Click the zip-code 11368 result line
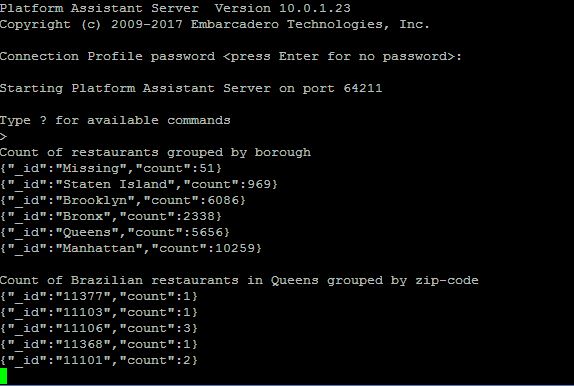Viewport: 574px width, 386px height. click(99, 345)
